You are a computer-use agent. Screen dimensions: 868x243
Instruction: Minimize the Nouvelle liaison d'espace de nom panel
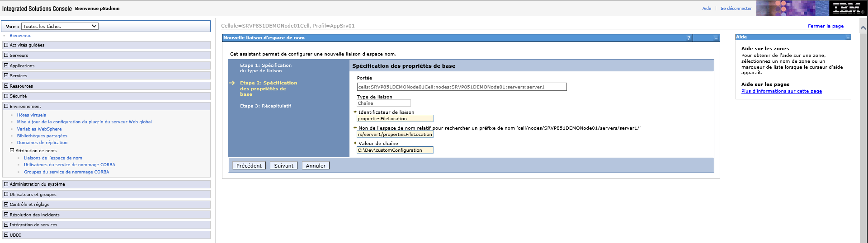click(x=716, y=38)
